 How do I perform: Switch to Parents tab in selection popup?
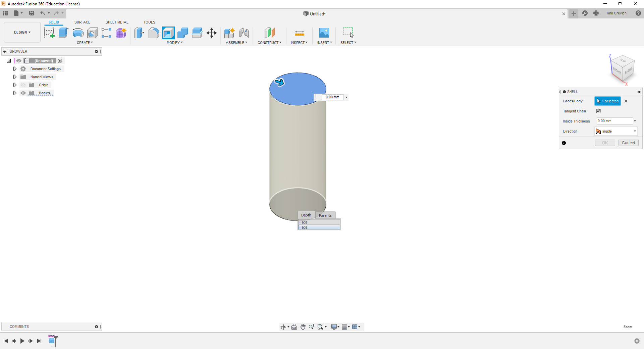(325, 215)
